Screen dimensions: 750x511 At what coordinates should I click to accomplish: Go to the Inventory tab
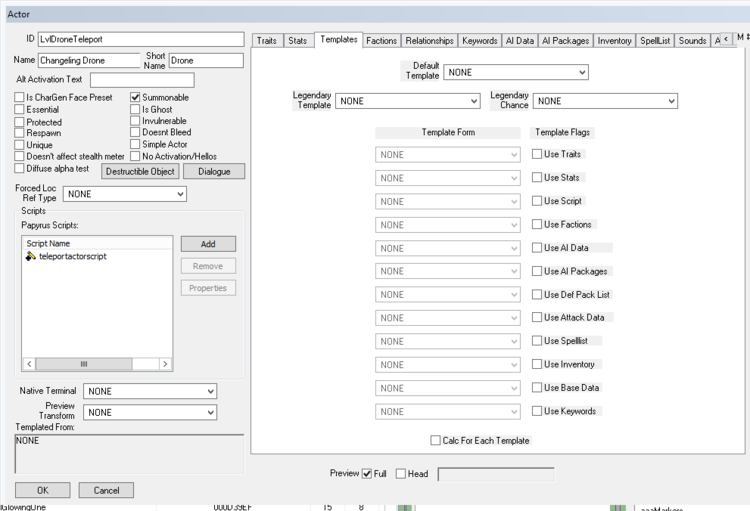(x=614, y=41)
